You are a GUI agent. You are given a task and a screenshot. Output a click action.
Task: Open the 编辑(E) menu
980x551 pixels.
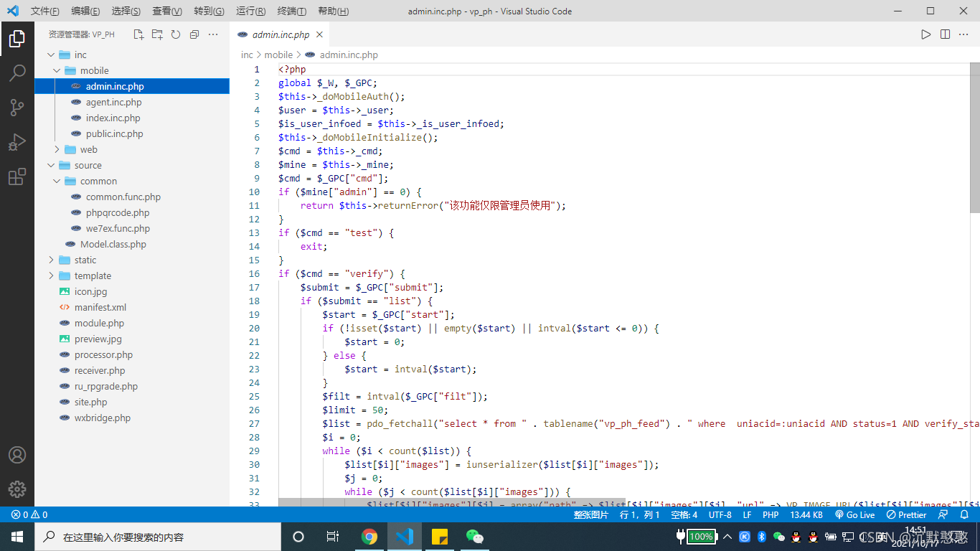[86, 11]
